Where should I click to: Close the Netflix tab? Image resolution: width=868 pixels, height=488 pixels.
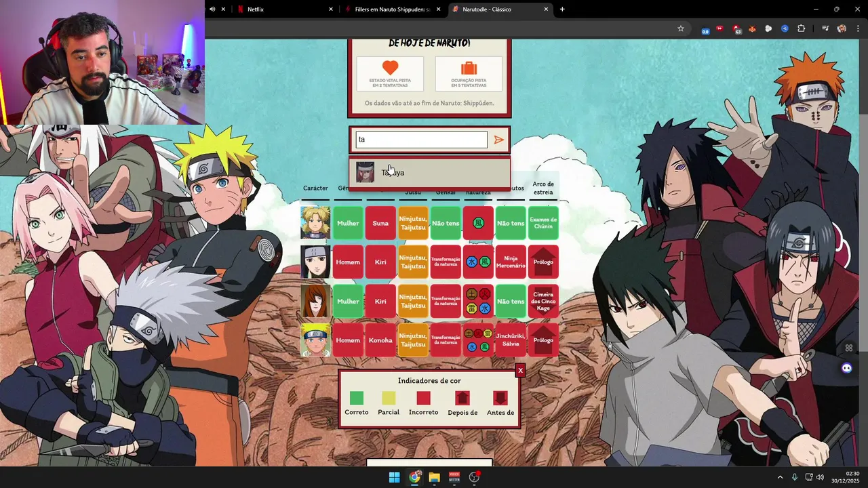(331, 9)
